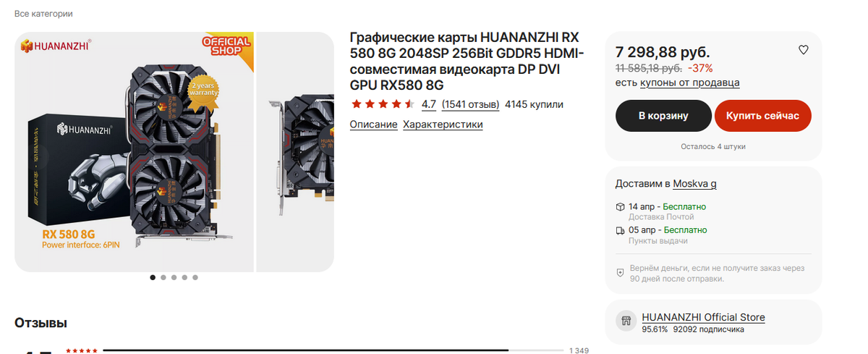Viewport: 868px width, 354px height.
Task: Open HUANANZHI Official Store page
Action: (x=703, y=317)
